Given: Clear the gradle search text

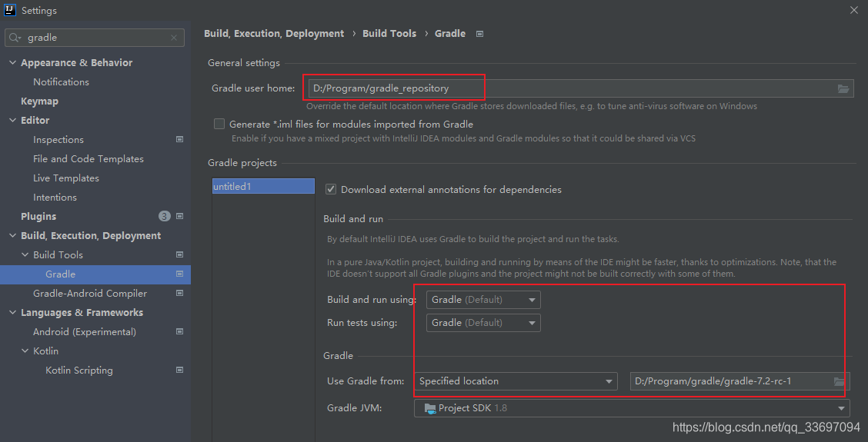Looking at the screenshot, I should (174, 38).
